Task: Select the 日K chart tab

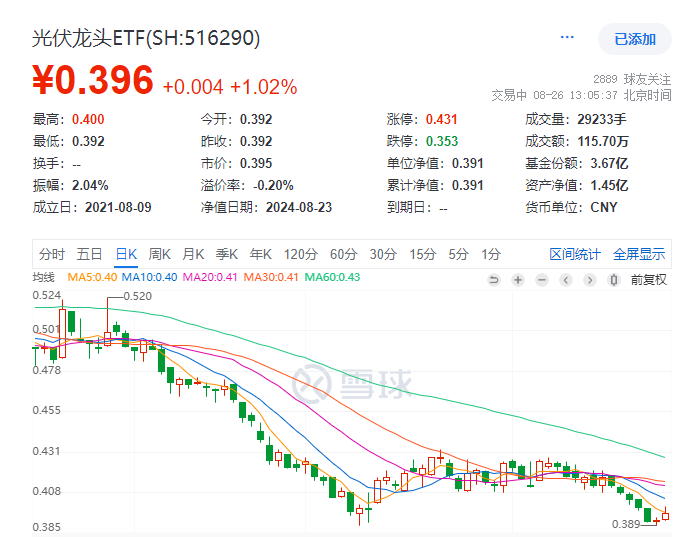Action: 126,254
